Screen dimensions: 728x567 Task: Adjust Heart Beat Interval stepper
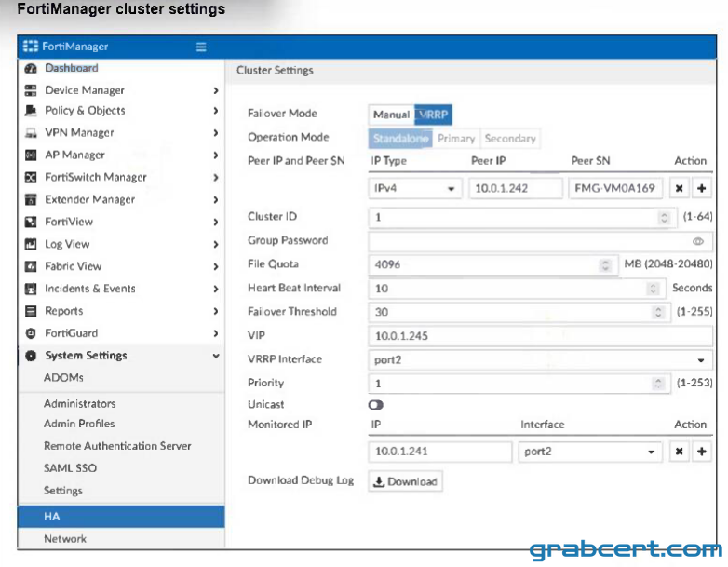653,289
